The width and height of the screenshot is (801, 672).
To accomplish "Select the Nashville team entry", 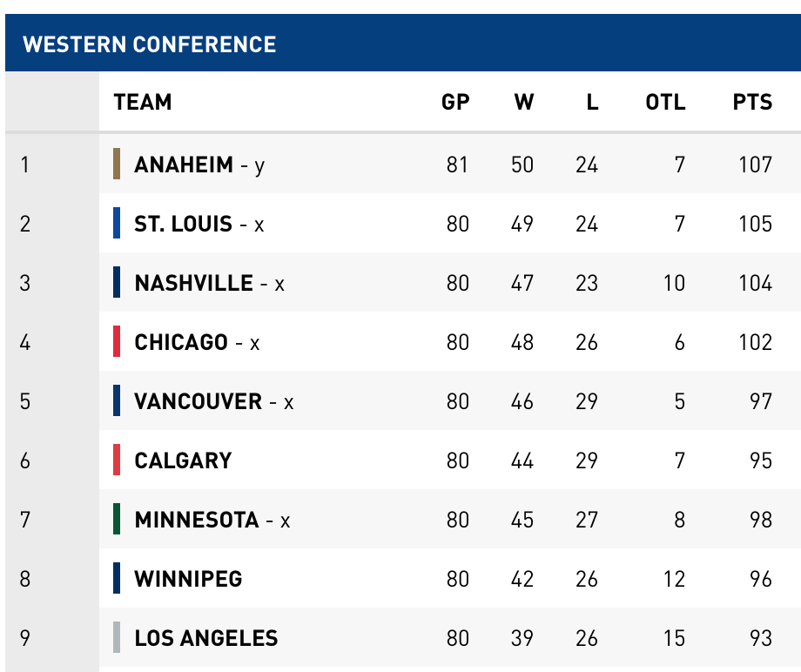I will 194,283.
